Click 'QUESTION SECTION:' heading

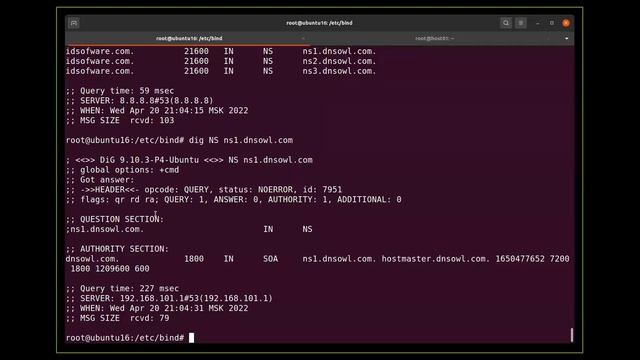tap(115, 219)
